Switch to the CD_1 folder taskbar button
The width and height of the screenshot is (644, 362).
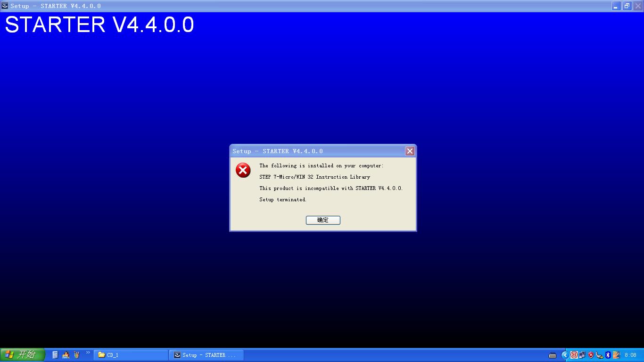(131, 355)
